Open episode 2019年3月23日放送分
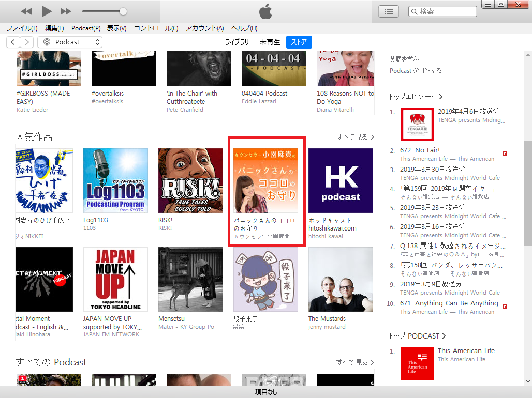The width and height of the screenshot is (532, 398). (433, 207)
